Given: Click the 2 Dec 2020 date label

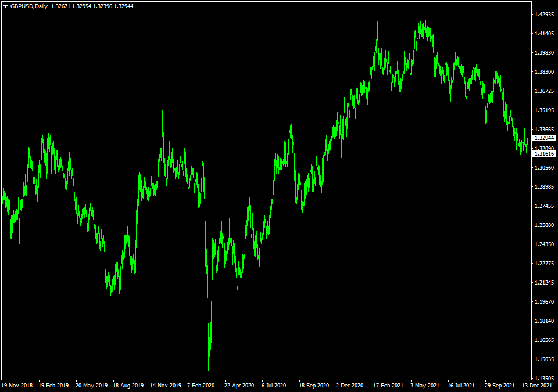Looking at the screenshot, I should (x=350, y=386).
